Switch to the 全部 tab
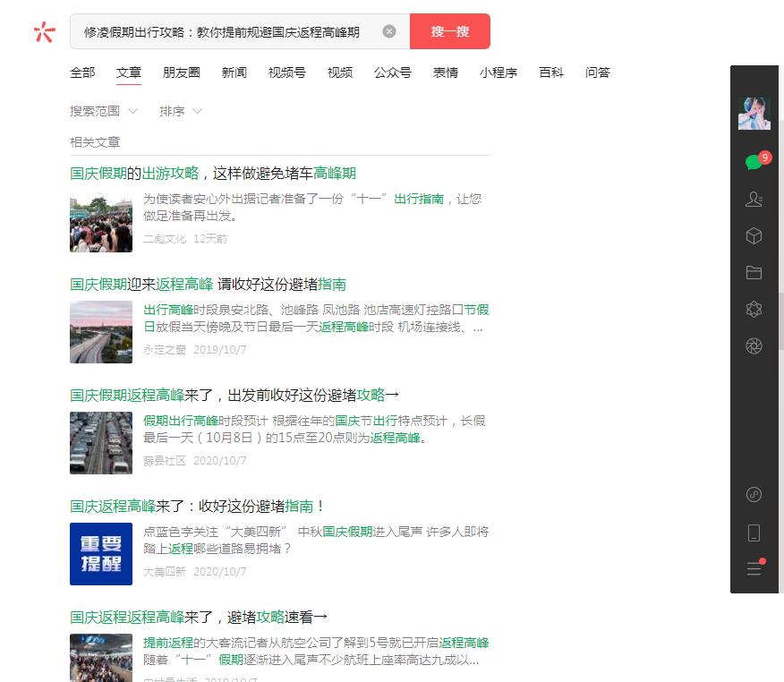Viewport: 784px width, 682px height. pyautogui.click(x=82, y=72)
